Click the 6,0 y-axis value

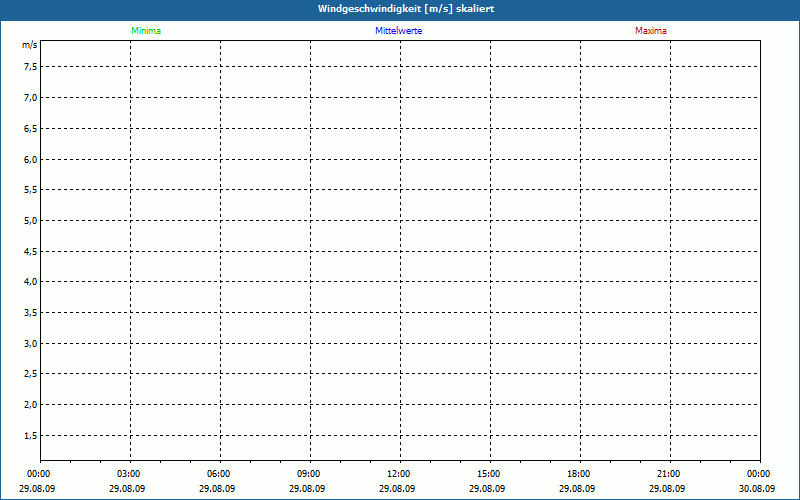point(31,159)
